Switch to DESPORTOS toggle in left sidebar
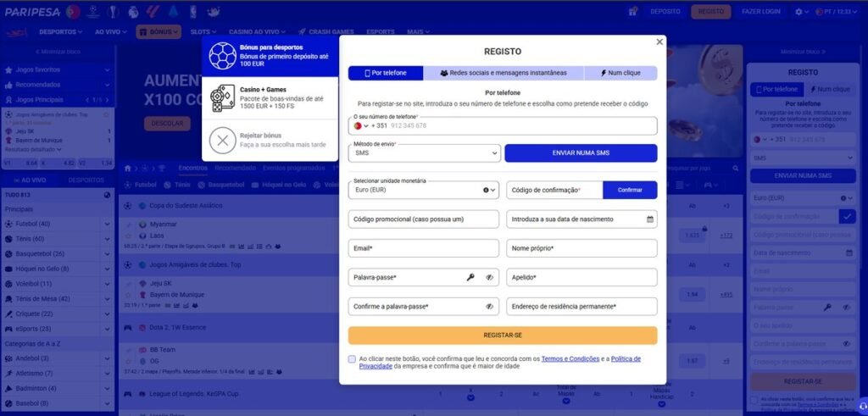This screenshot has height=416, width=868. pyautogui.click(x=86, y=180)
